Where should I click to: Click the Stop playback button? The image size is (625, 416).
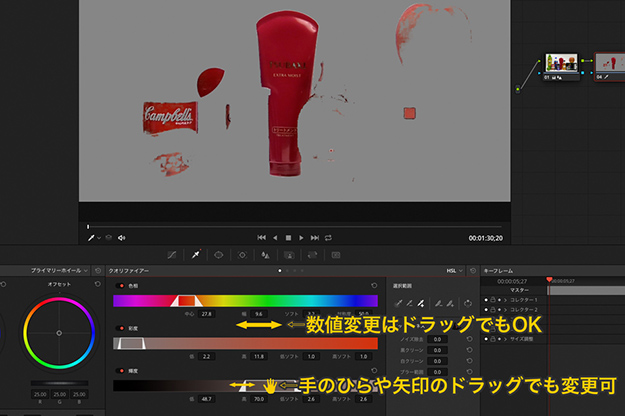coord(288,238)
